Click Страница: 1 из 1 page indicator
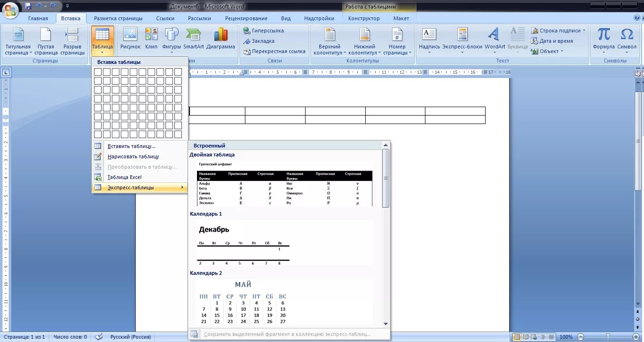644x342 pixels. [x=24, y=337]
